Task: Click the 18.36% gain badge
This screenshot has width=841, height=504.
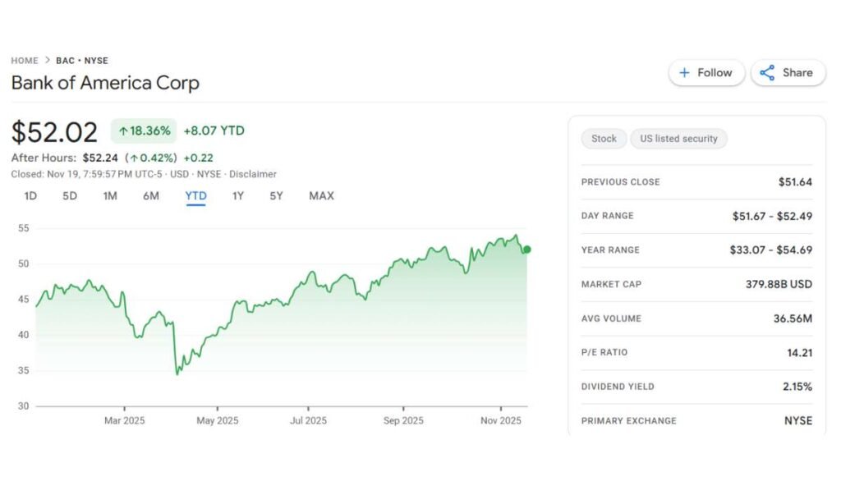Action: click(144, 131)
